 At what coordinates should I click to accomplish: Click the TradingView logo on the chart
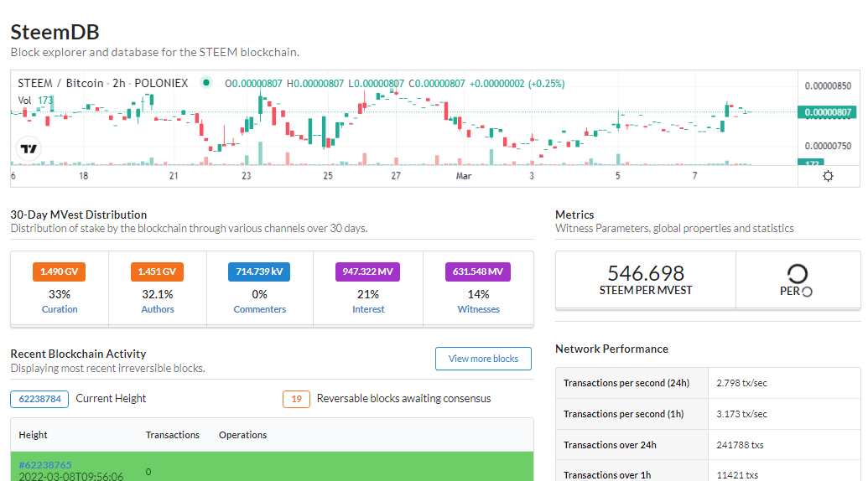pyautogui.click(x=29, y=148)
